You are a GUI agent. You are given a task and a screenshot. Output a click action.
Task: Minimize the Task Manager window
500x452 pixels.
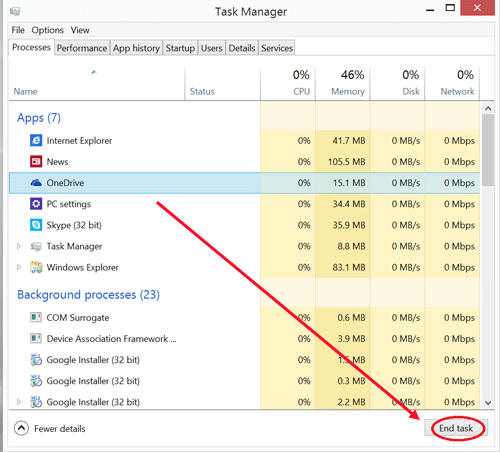[x=430, y=9]
